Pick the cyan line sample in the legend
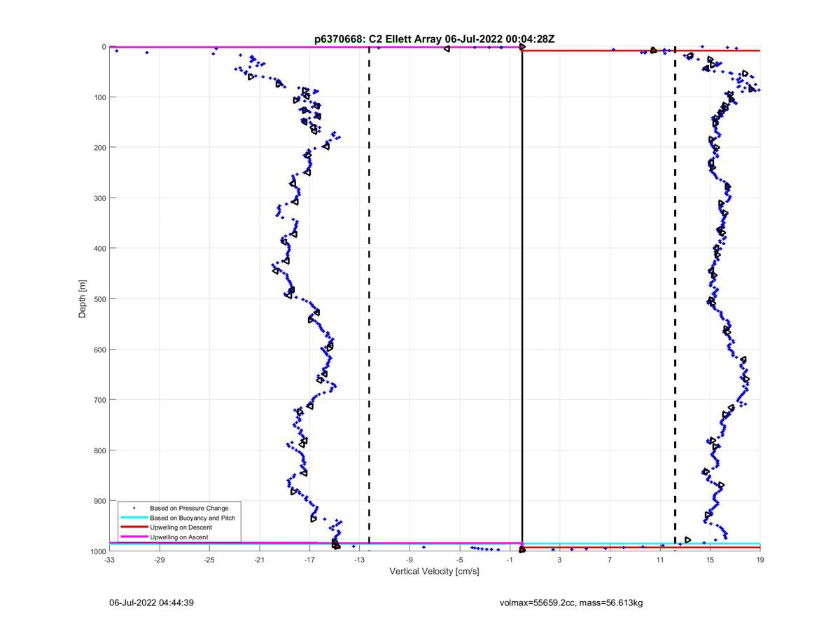This screenshot has width=840, height=620. coord(134,518)
